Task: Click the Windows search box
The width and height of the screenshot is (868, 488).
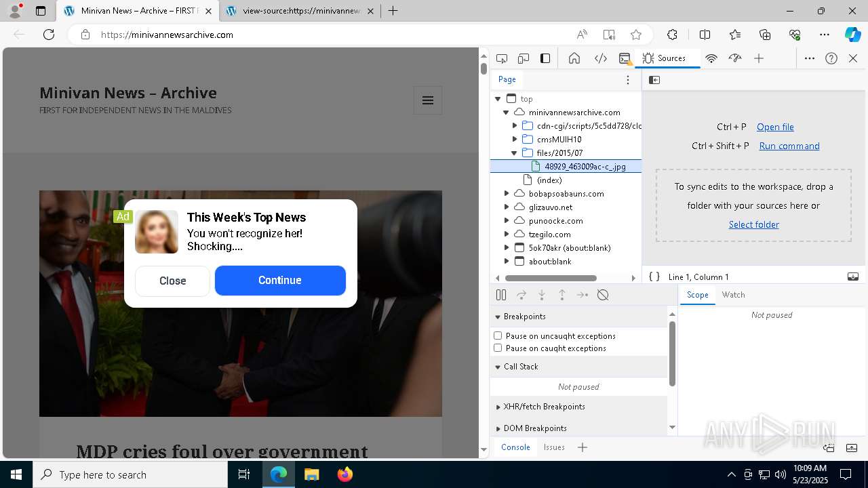Action: point(130,474)
